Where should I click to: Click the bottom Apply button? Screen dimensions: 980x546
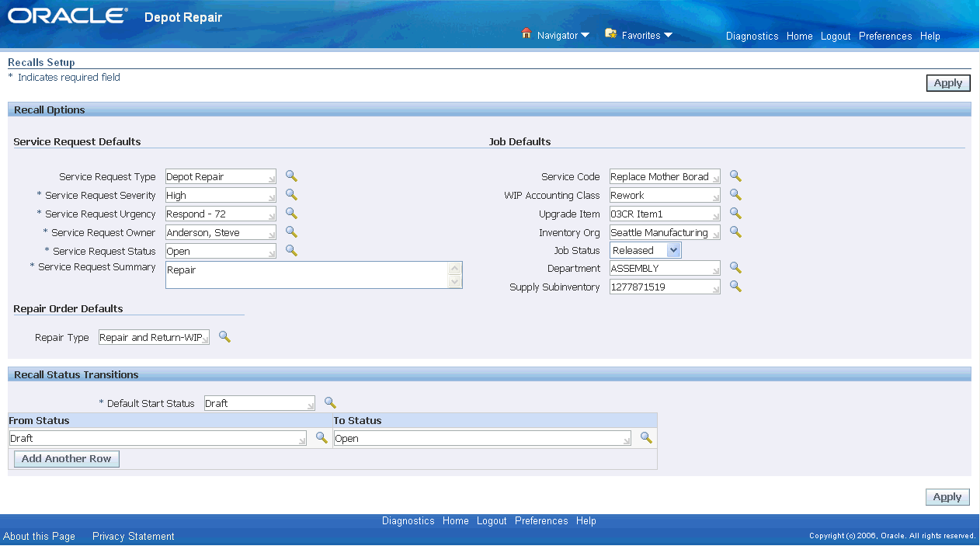pyautogui.click(x=947, y=497)
